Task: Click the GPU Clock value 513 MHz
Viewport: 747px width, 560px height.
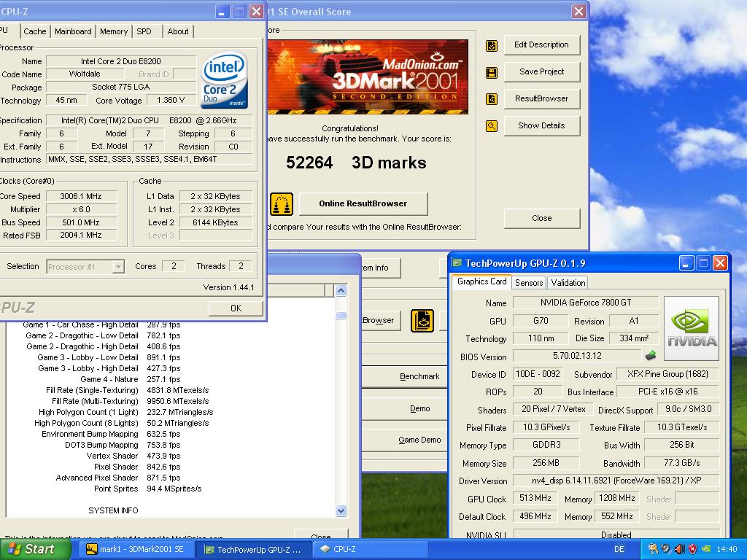Action: (x=535, y=498)
